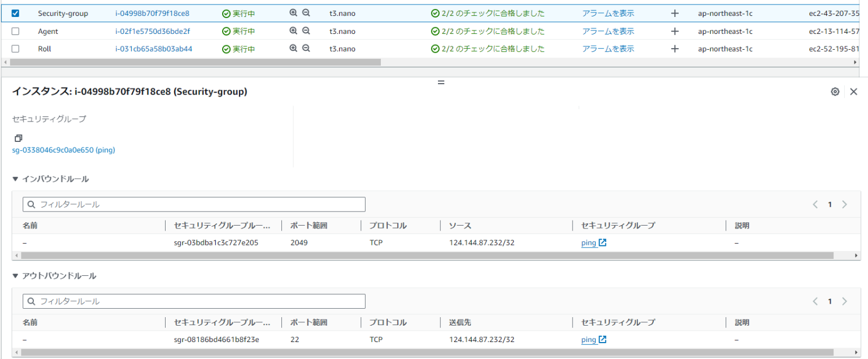This screenshot has height=359, width=868.
Task: Copy the security group ID
Action: tap(18, 138)
